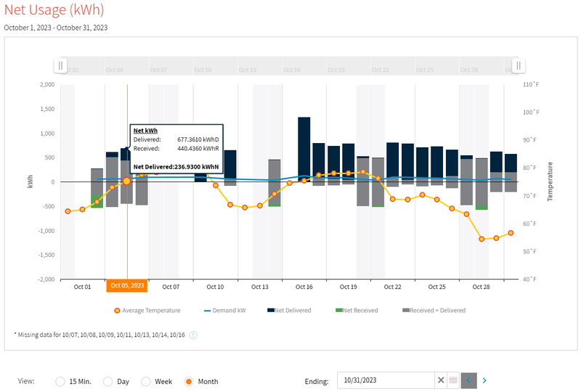Screen dimensions: 581x392
Task: Click the highlighted Oct 05 temperature point
Action: 126,181
